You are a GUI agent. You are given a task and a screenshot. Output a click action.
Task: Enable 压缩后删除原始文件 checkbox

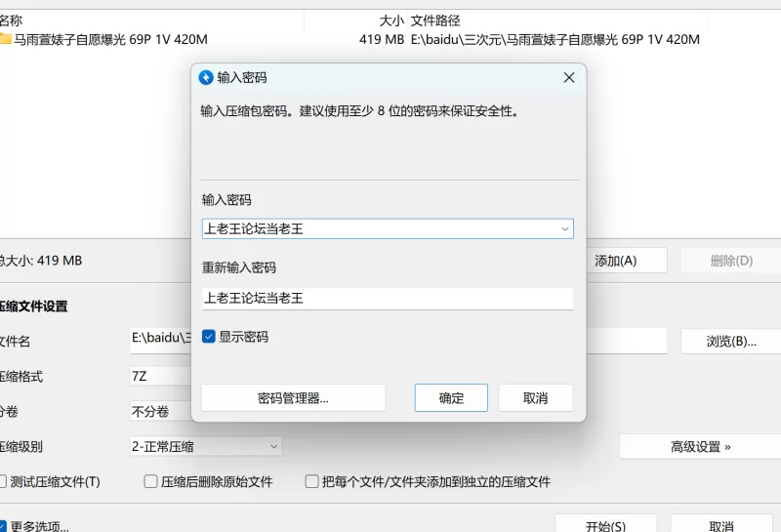(150, 481)
